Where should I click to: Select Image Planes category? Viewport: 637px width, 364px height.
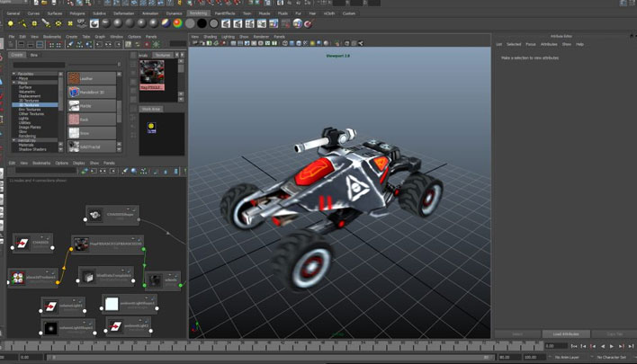click(30, 128)
